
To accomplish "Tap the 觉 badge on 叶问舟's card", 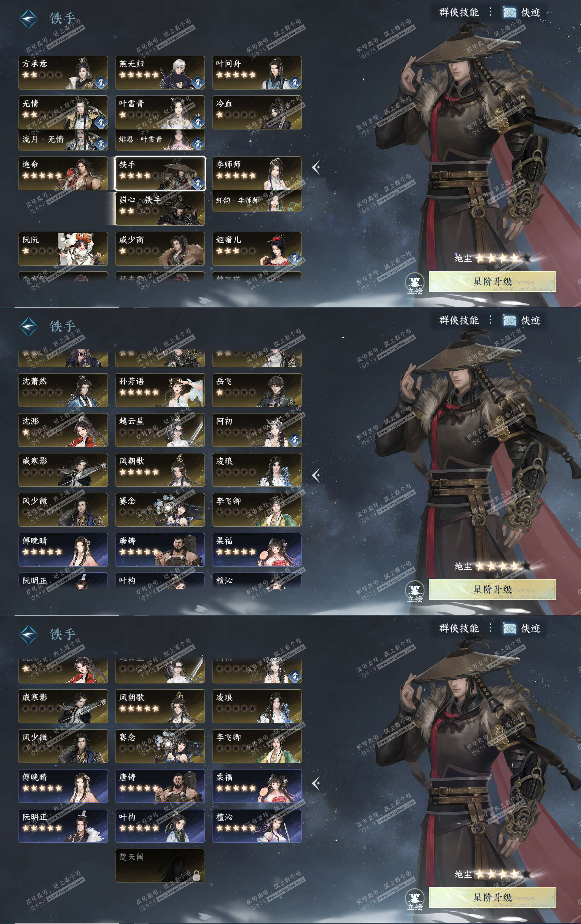I will pos(295,82).
